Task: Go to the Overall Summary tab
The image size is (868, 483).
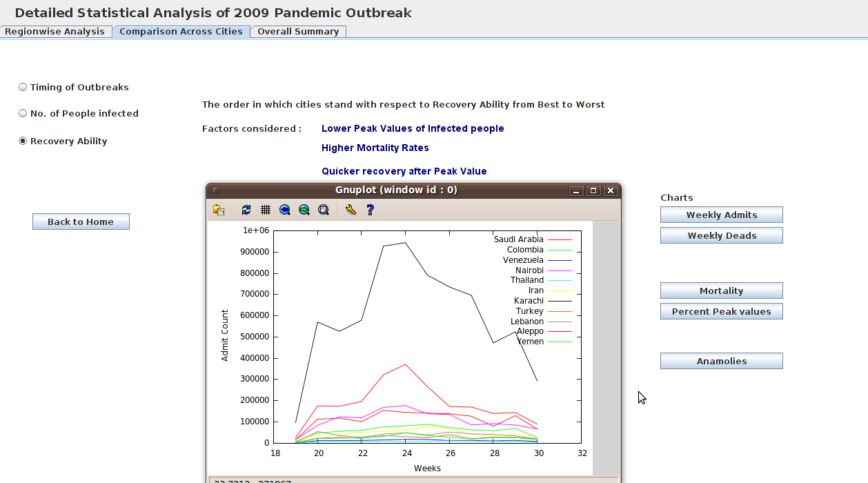Action: click(298, 32)
